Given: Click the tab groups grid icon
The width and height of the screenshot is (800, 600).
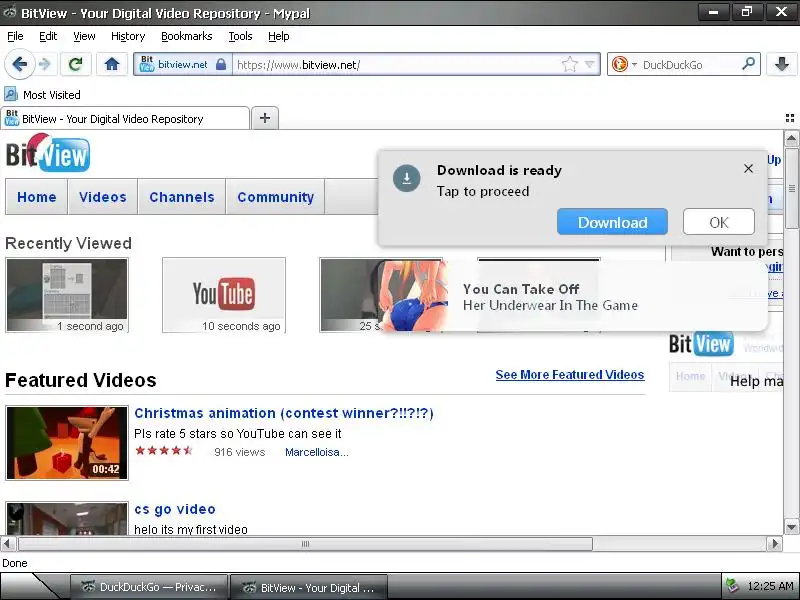Looking at the screenshot, I should click(790, 118).
